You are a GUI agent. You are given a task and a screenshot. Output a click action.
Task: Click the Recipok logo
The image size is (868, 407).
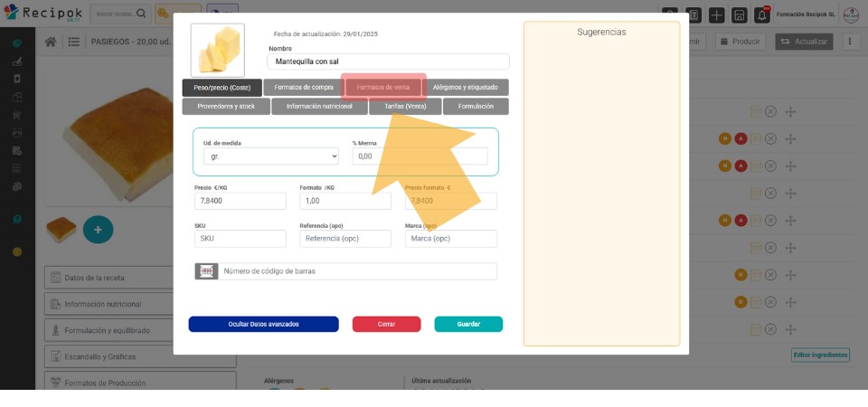tap(42, 13)
